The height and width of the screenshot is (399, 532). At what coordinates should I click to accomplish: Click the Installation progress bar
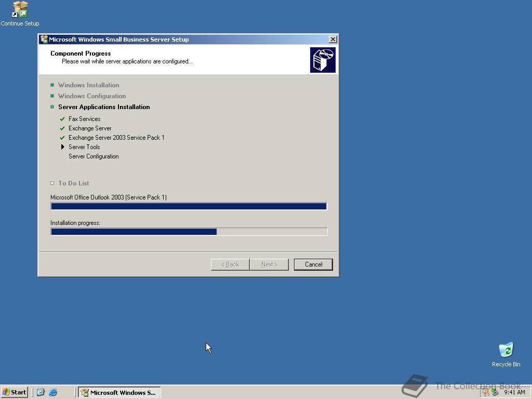click(x=189, y=231)
